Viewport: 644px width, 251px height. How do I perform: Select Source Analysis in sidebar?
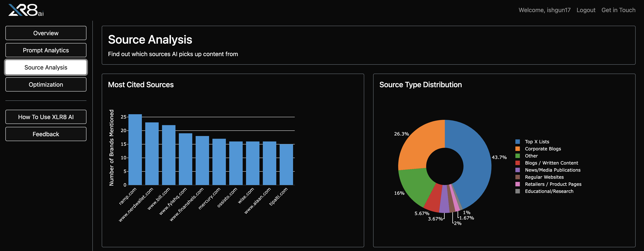pyautogui.click(x=46, y=67)
